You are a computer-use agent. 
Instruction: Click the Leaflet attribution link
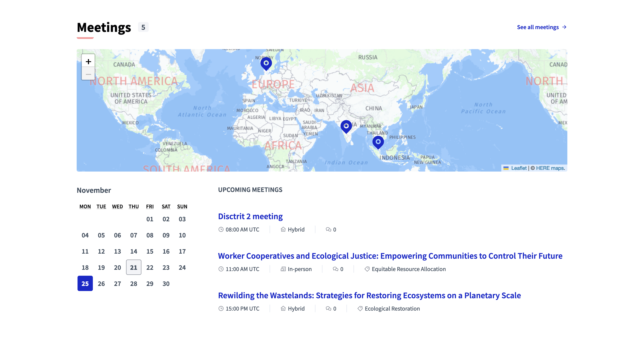click(x=519, y=168)
